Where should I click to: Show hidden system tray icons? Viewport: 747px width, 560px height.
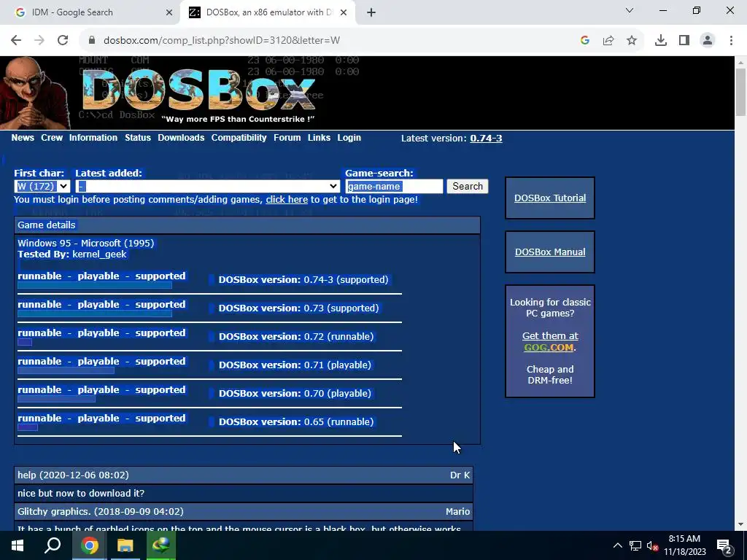tap(617, 545)
